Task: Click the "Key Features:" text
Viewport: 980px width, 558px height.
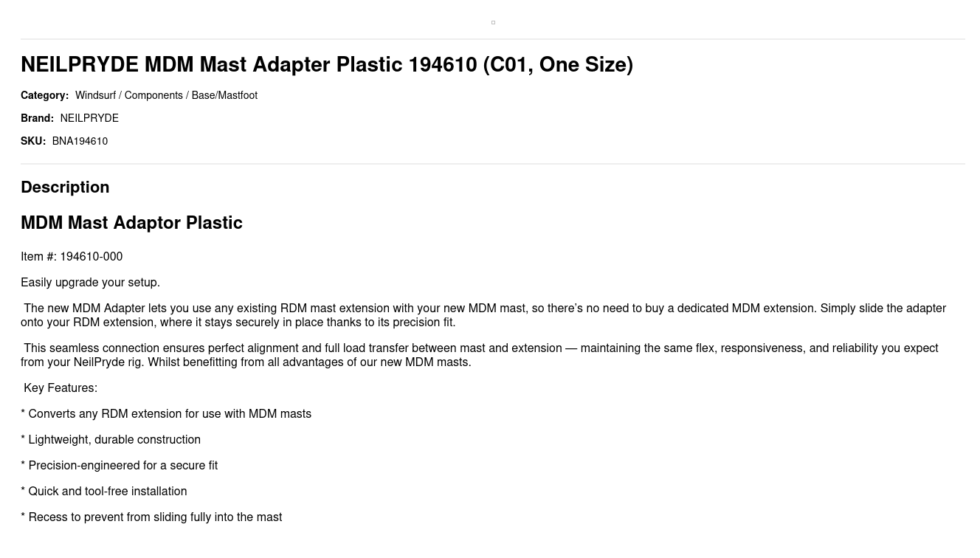Action: [x=61, y=387]
